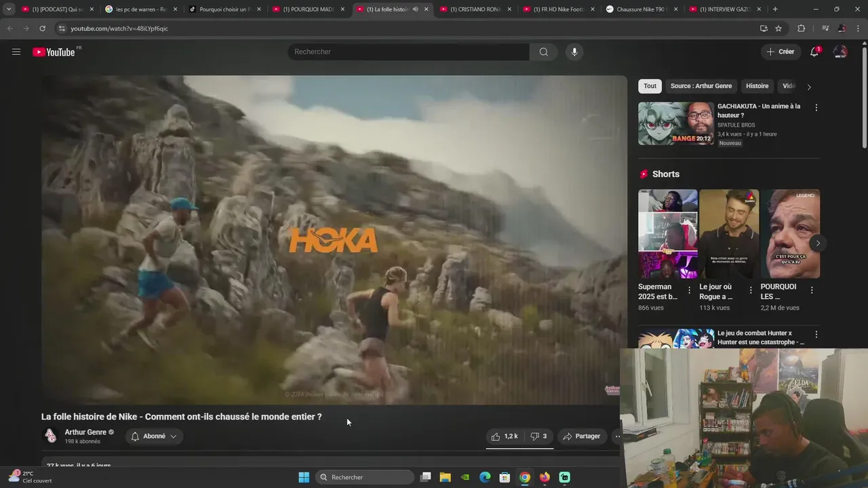
Task: Open options for Le jour où Rogue short
Action: click(750, 290)
